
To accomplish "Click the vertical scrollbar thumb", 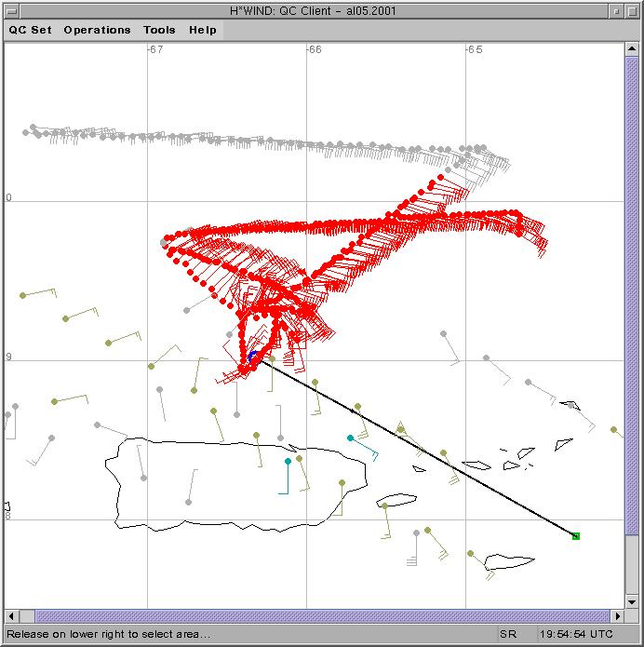I will [632, 326].
